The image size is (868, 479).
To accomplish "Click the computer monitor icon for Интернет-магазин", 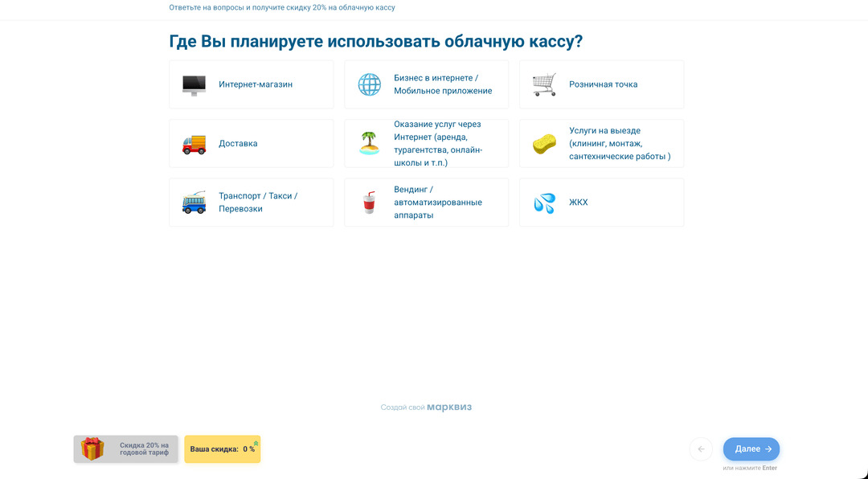I will [x=194, y=84].
